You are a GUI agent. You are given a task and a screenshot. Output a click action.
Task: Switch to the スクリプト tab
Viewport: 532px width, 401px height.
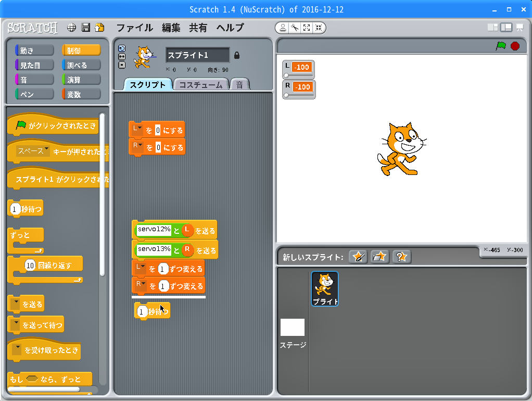click(148, 84)
